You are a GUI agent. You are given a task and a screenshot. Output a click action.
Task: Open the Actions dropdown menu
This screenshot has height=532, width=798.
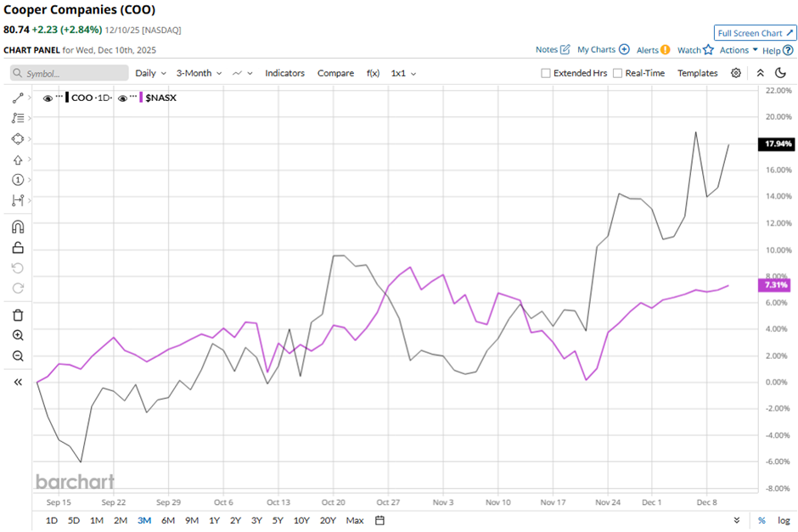(x=739, y=50)
